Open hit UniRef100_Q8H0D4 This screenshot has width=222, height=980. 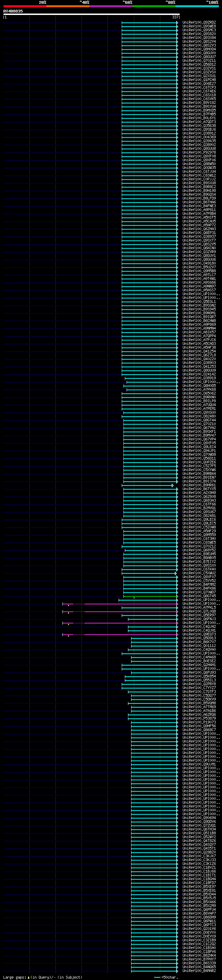[199, 49]
